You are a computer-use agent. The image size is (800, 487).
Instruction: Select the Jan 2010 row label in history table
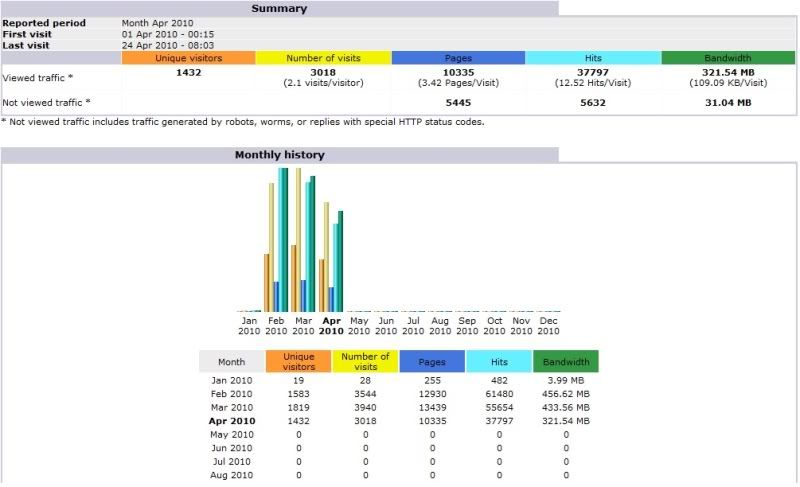pos(231,380)
